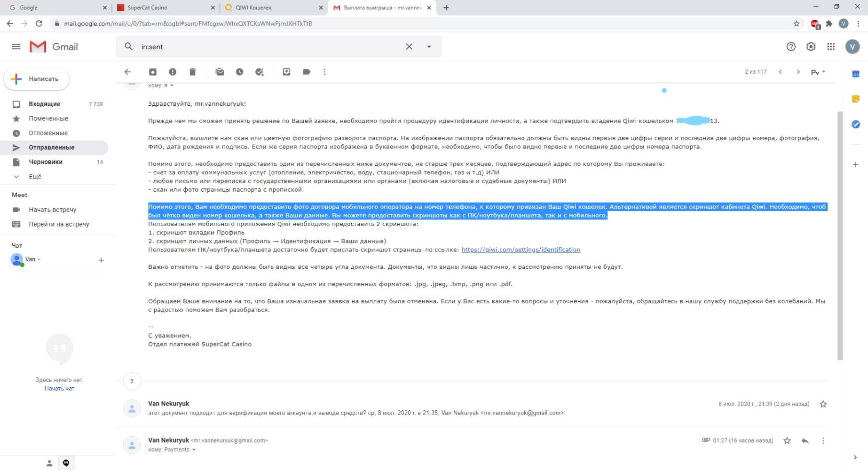Click the Gmail logo
The image size is (868, 470).
tap(54, 47)
